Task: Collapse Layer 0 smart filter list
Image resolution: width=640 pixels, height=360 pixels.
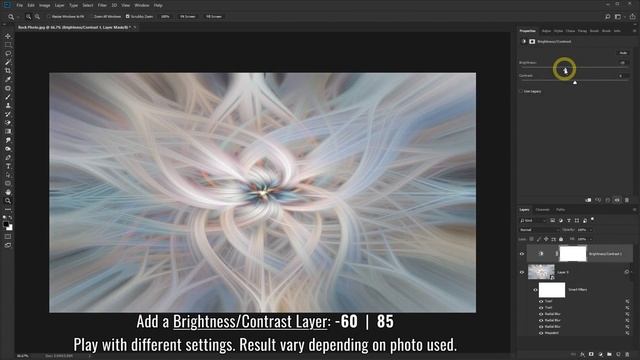Action: pyautogui.click(x=631, y=272)
